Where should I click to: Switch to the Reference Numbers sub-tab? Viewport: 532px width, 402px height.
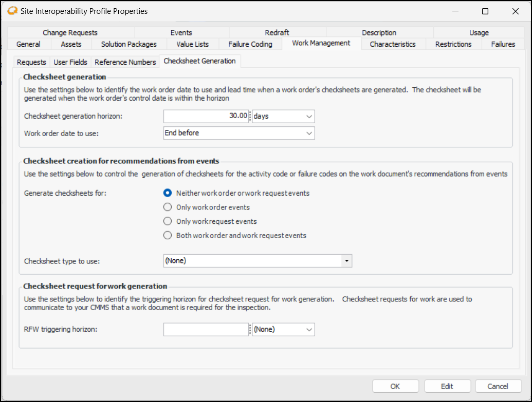point(125,62)
